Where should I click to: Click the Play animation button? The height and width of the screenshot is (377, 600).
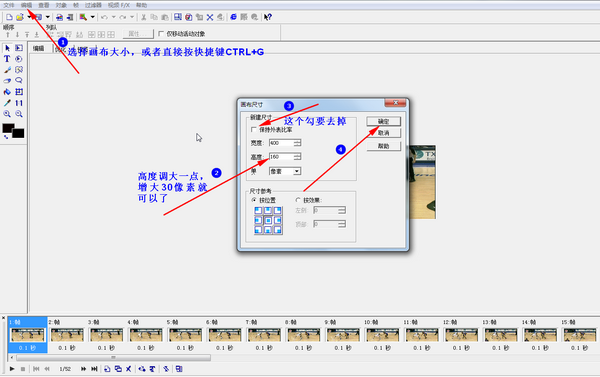pyautogui.click(x=12, y=369)
